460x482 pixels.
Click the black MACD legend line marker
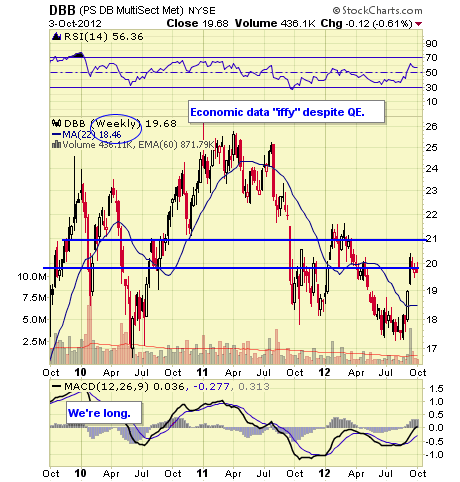pyautogui.click(x=57, y=387)
